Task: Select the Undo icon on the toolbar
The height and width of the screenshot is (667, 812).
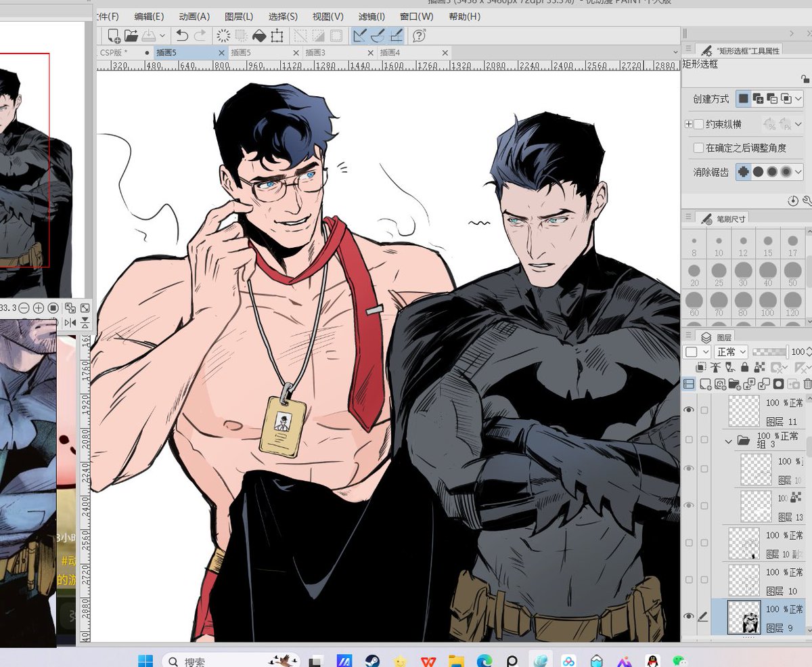Action: 183,37
